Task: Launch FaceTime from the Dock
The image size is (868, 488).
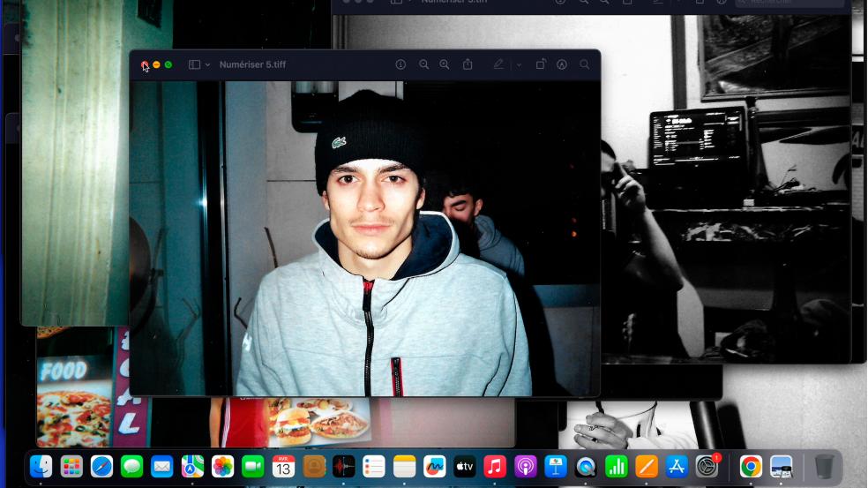Action: 253,467
